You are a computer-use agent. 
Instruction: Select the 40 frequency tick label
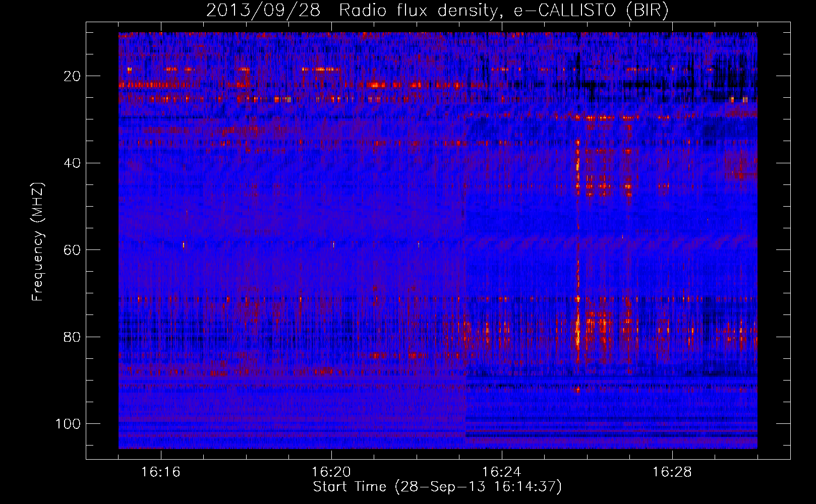tap(72, 163)
